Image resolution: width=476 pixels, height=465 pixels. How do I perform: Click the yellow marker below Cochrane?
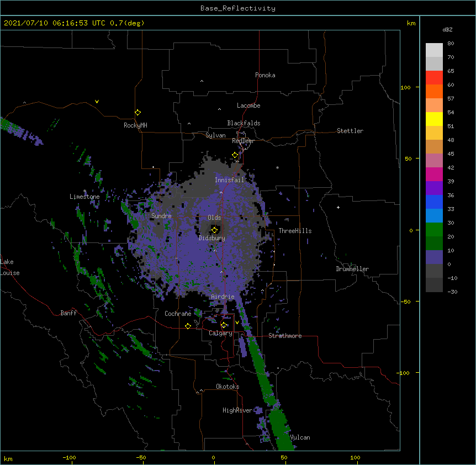point(188,326)
